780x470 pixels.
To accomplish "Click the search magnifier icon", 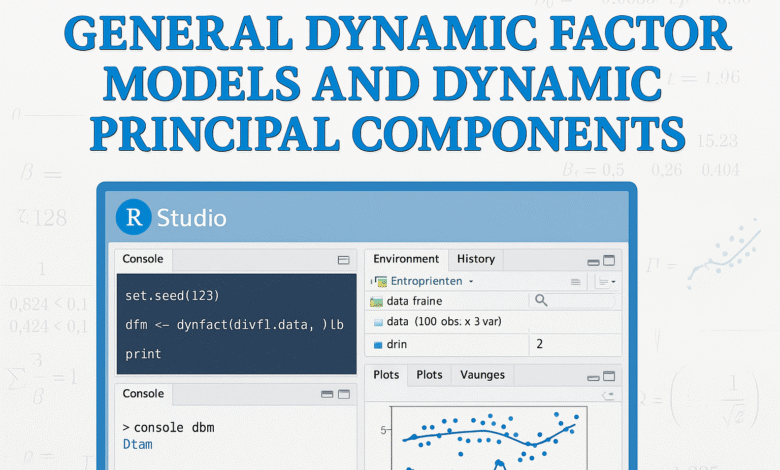I will [x=541, y=300].
